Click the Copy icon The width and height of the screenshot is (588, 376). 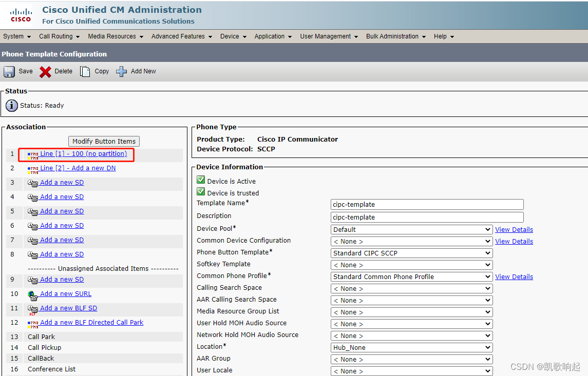pos(85,71)
